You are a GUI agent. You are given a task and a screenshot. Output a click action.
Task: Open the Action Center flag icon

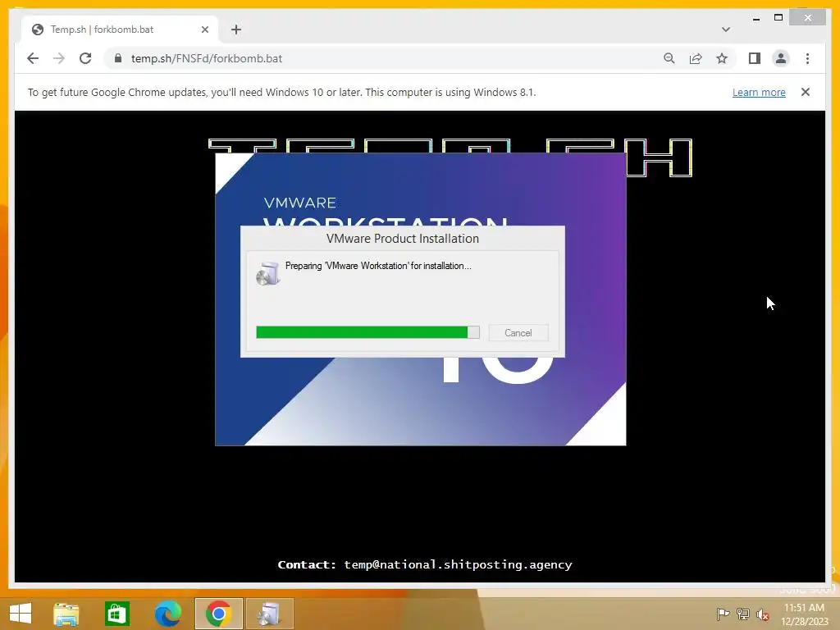point(723,614)
